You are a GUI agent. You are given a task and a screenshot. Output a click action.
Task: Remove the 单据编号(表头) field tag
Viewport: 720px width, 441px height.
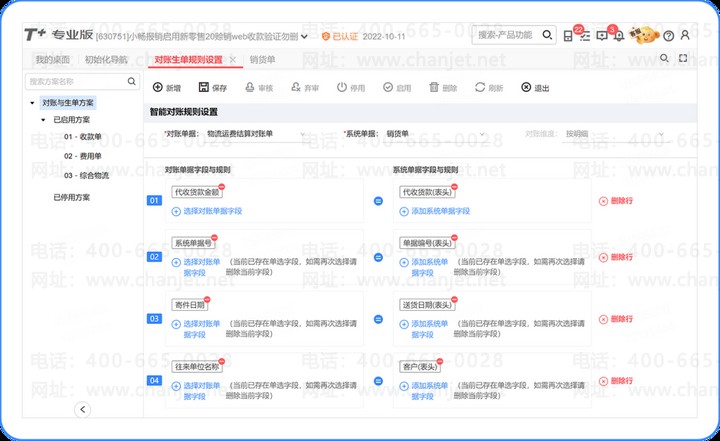[x=454, y=237]
